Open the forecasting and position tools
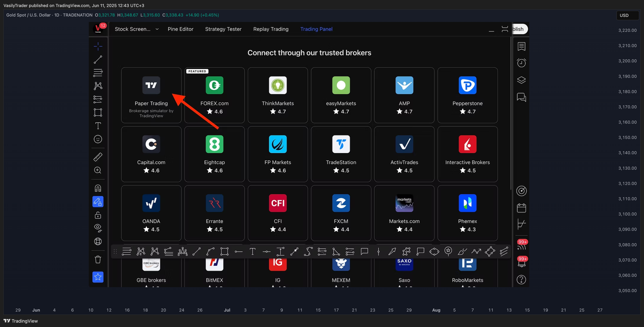The image size is (644, 327). tap(98, 99)
